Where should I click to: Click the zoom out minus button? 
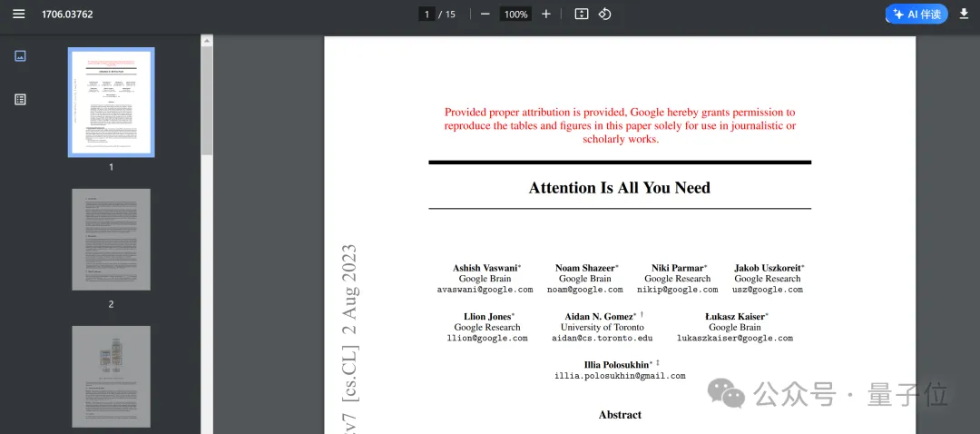[485, 15]
